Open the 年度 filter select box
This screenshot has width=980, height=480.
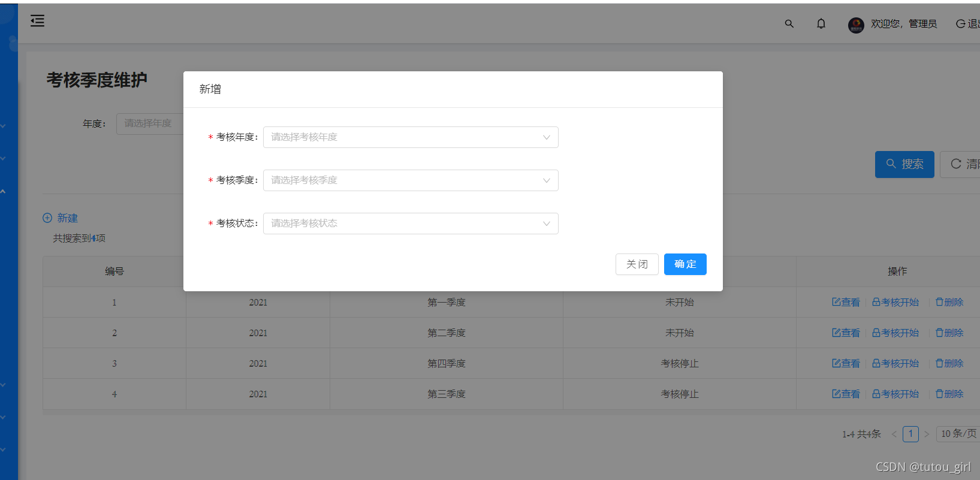coord(150,124)
